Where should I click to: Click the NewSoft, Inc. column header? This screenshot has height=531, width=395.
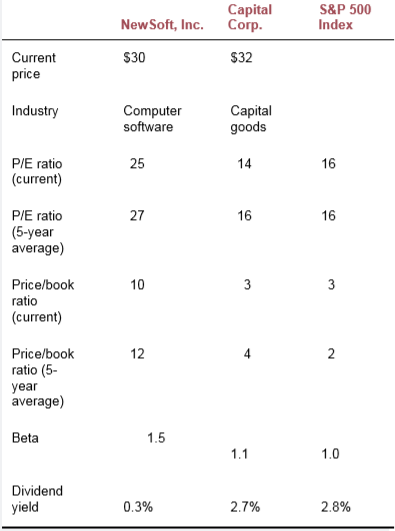coord(162,25)
